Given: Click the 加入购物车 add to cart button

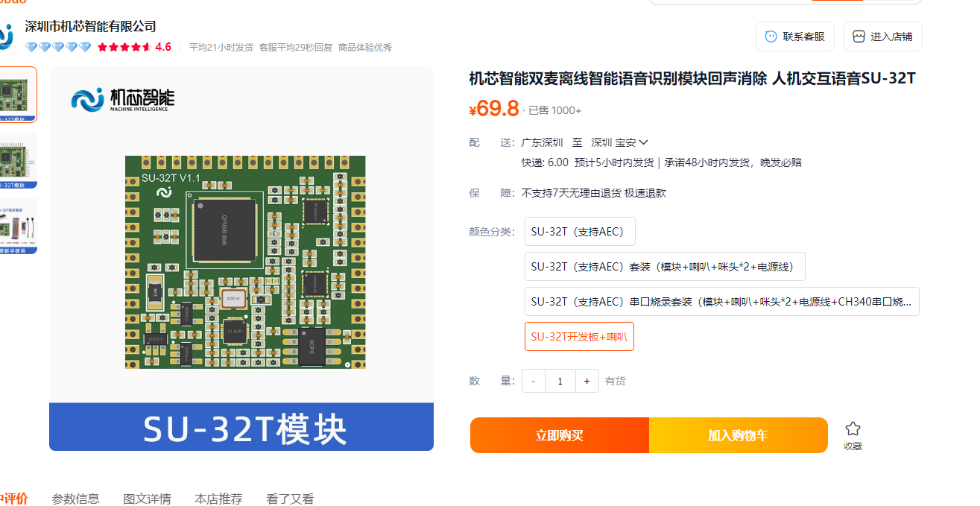Looking at the screenshot, I should [x=739, y=435].
